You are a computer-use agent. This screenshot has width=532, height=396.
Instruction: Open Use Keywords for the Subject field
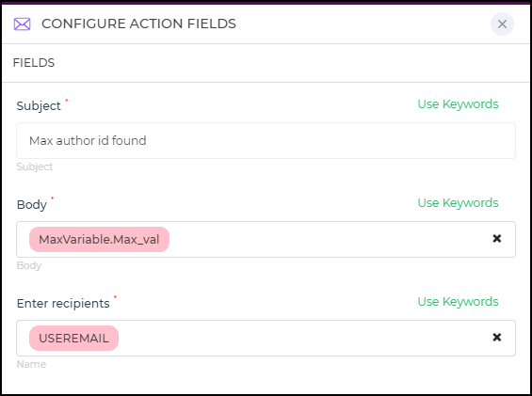tap(458, 104)
